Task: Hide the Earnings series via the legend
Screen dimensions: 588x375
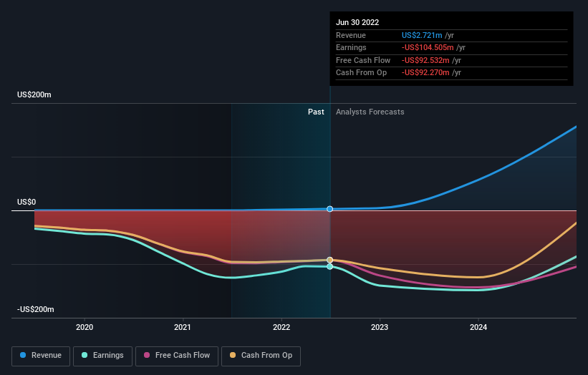Action: coord(102,356)
